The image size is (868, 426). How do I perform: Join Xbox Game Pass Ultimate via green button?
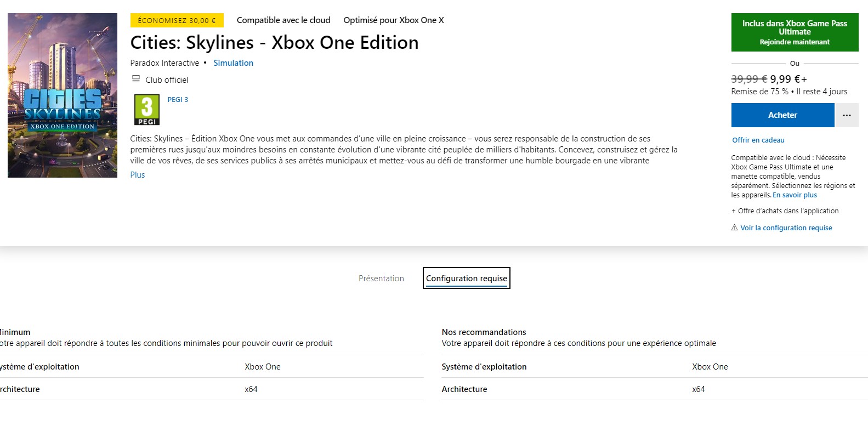click(x=795, y=32)
